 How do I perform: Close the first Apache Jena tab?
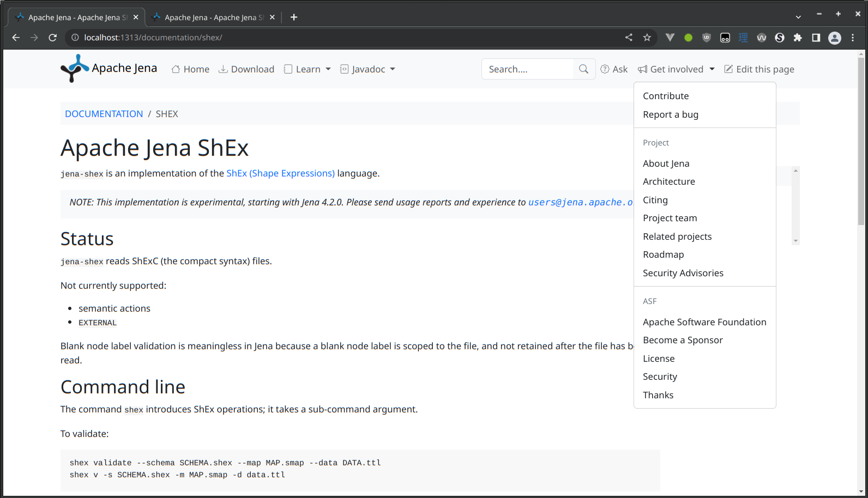coord(136,17)
